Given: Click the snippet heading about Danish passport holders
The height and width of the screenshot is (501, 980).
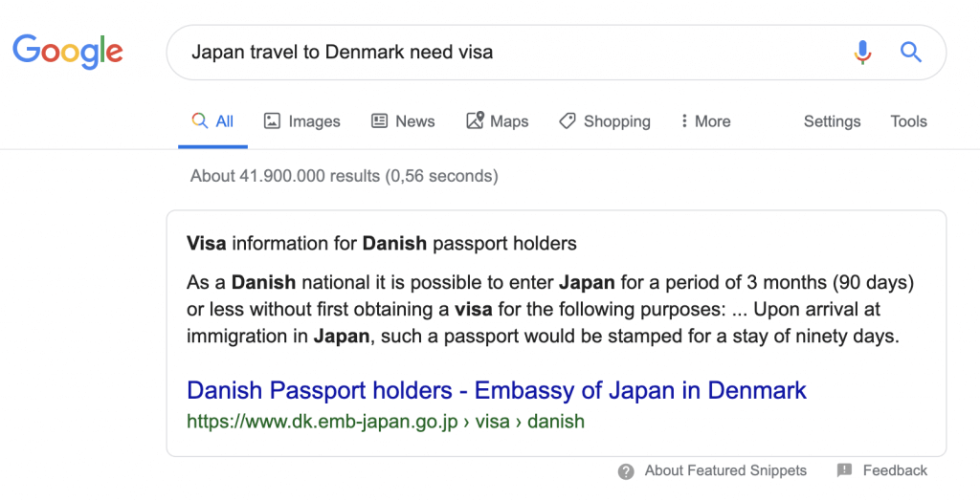Looking at the screenshot, I should pos(381,243).
